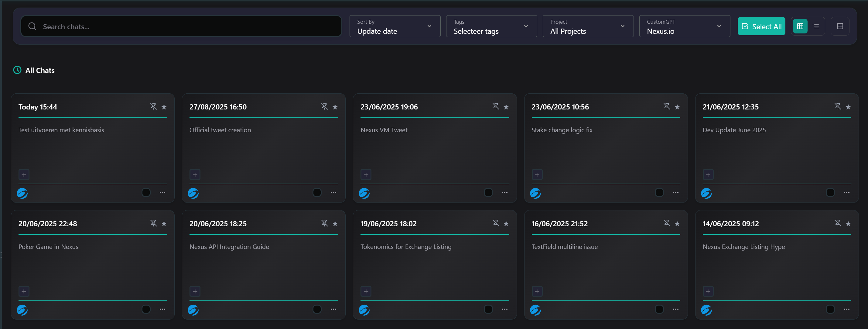This screenshot has width=868, height=329.
Task: Toggle selection on "Tokenomics for Exchange Listing" card
Action: (488, 309)
